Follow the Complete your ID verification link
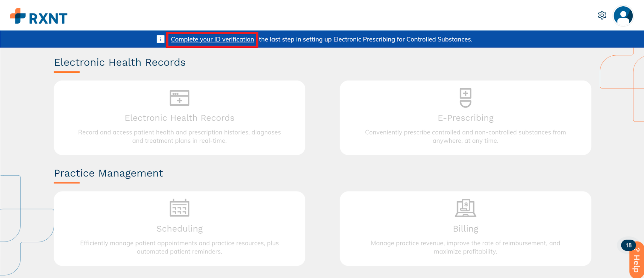Viewport: 644px width, 278px height. (x=212, y=39)
